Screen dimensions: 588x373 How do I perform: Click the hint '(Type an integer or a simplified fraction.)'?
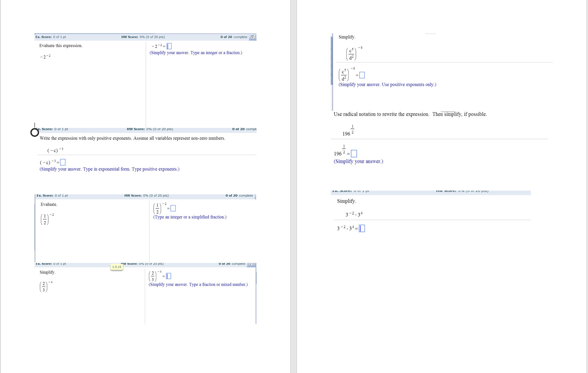pyautogui.click(x=190, y=217)
